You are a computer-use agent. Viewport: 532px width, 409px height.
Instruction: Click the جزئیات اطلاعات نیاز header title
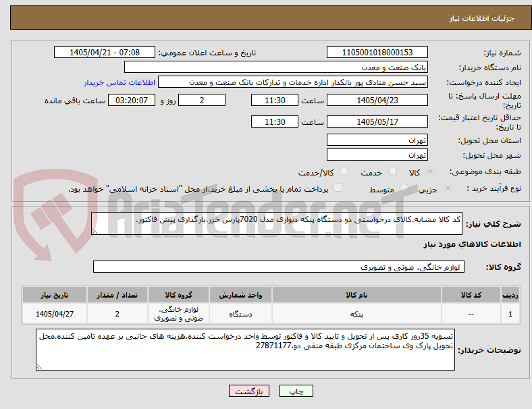482,18
